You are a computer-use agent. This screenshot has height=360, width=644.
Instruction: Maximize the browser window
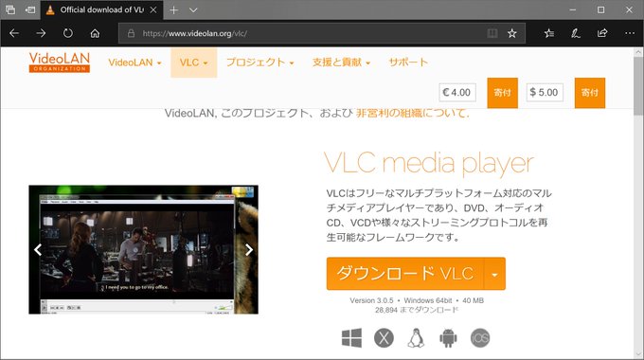(600, 9)
